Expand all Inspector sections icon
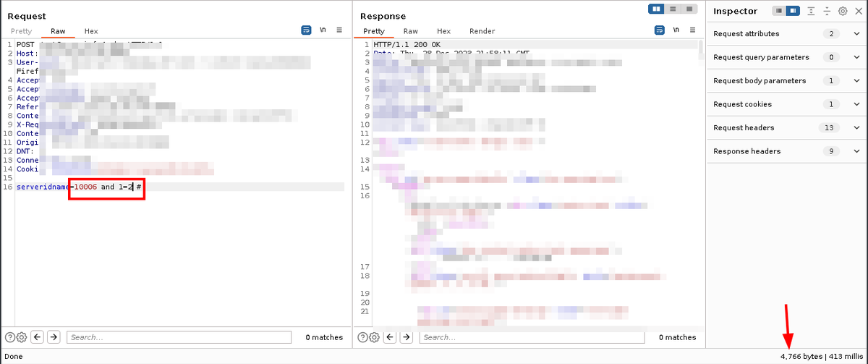The image size is (868, 364). click(x=812, y=11)
